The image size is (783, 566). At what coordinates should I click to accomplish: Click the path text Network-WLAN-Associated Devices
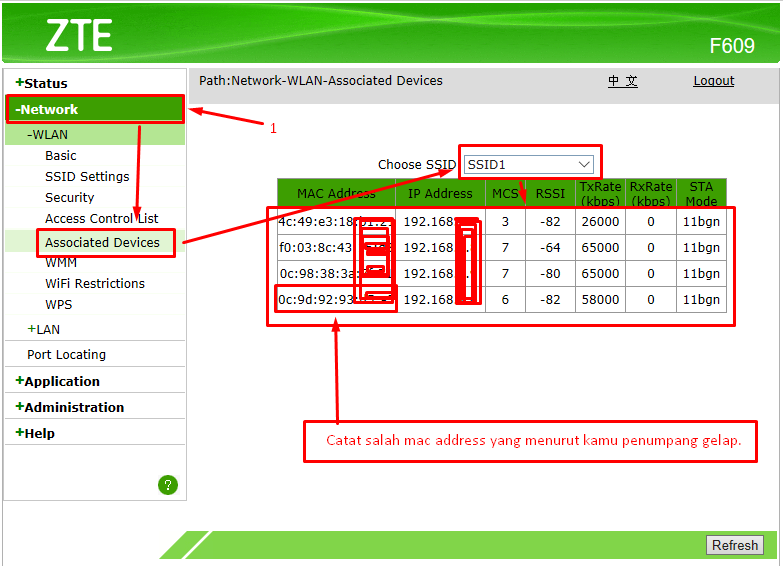coord(337,80)
